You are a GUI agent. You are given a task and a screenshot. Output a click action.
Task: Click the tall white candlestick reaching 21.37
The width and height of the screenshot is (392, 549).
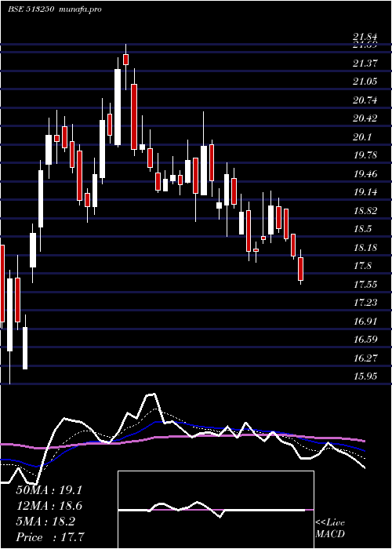[x=118, y=107]
